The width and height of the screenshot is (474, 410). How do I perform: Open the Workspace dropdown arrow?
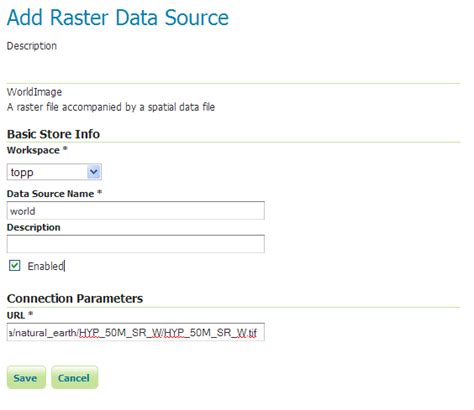94,172
